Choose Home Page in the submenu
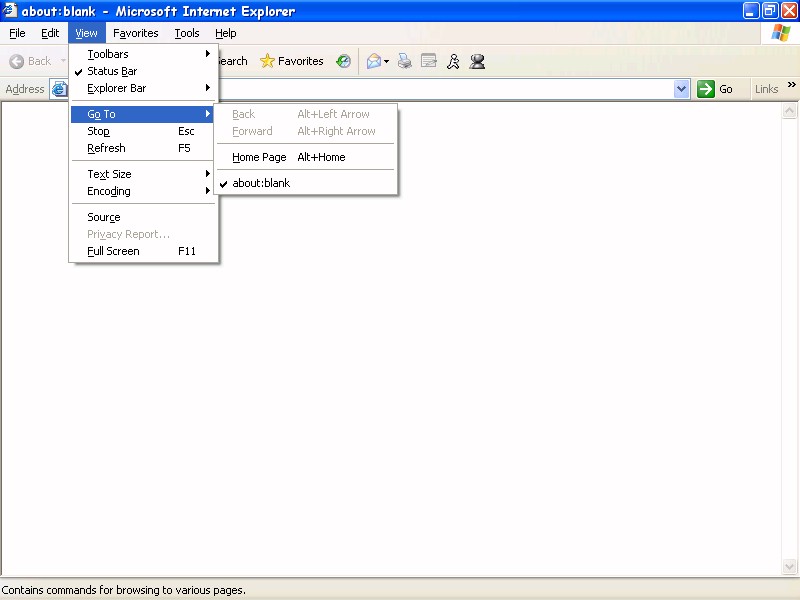This screenshot has height=600, width=800. [x=306, y=157]
